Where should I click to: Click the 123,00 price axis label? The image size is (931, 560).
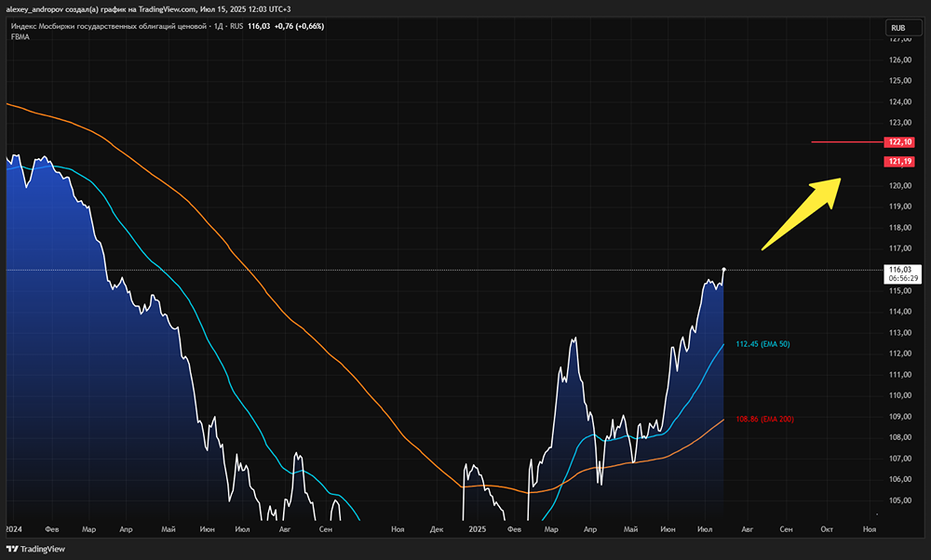pyautogui.click(x=900, y=123)
